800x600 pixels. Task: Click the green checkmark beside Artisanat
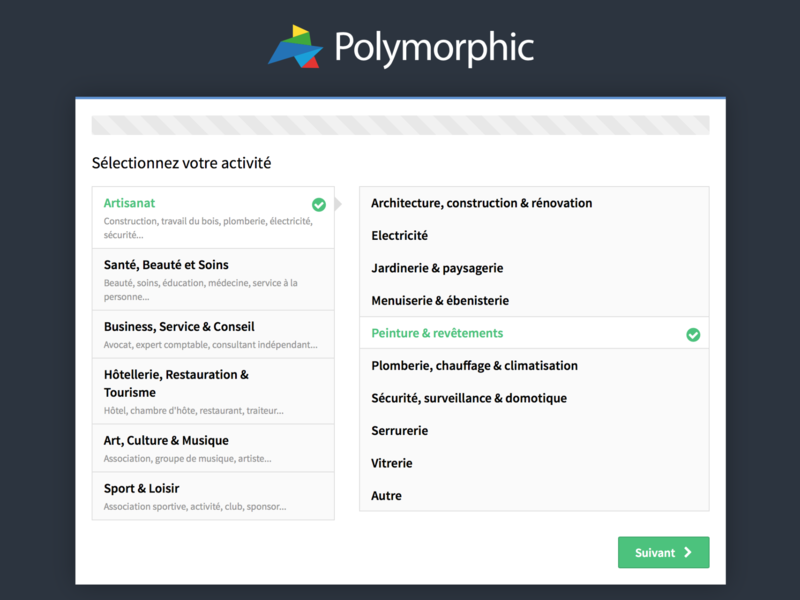[319, 204]
